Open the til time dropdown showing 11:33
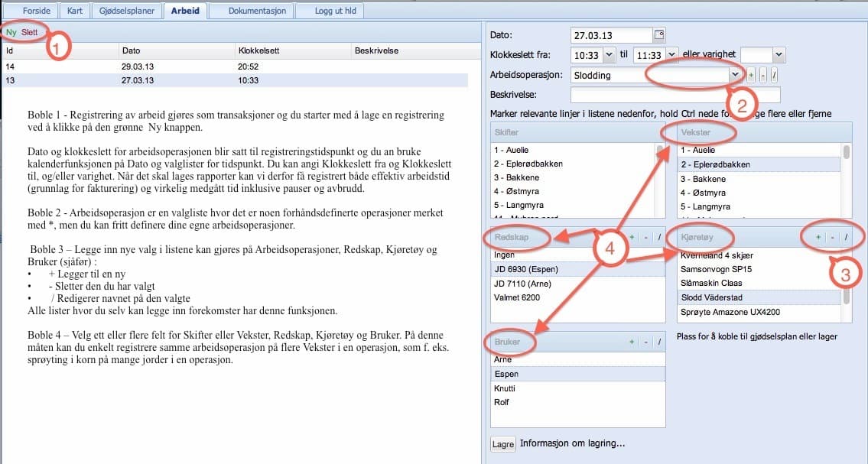 click(x=671, y=55)
